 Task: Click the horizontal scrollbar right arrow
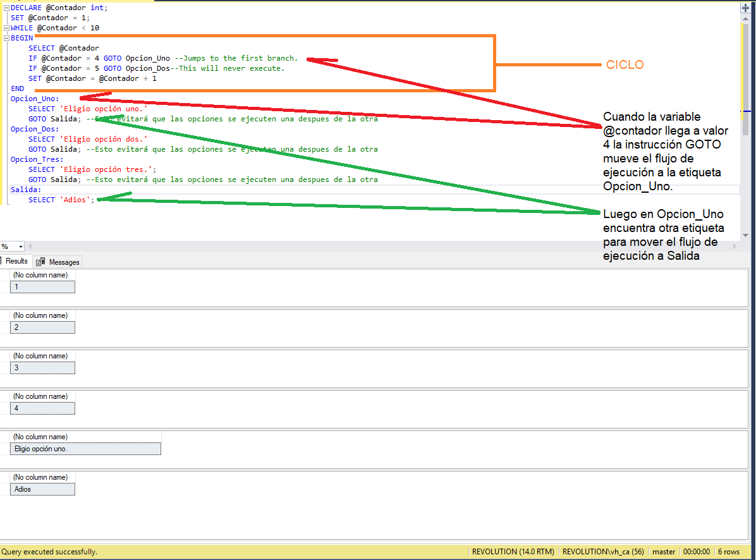point(735,247)
